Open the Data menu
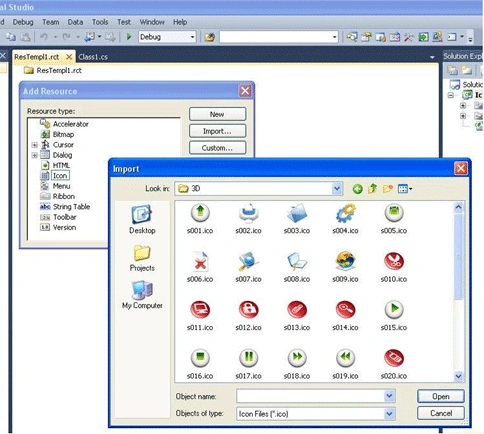 [75, 22]
